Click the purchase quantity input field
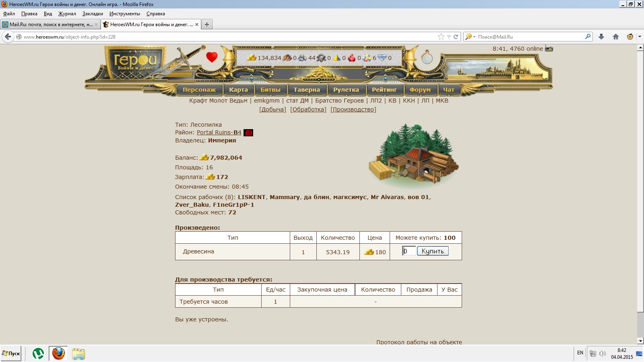Image resolution: width=644 pixels, height=362 pixels. [x=409, y=251]
